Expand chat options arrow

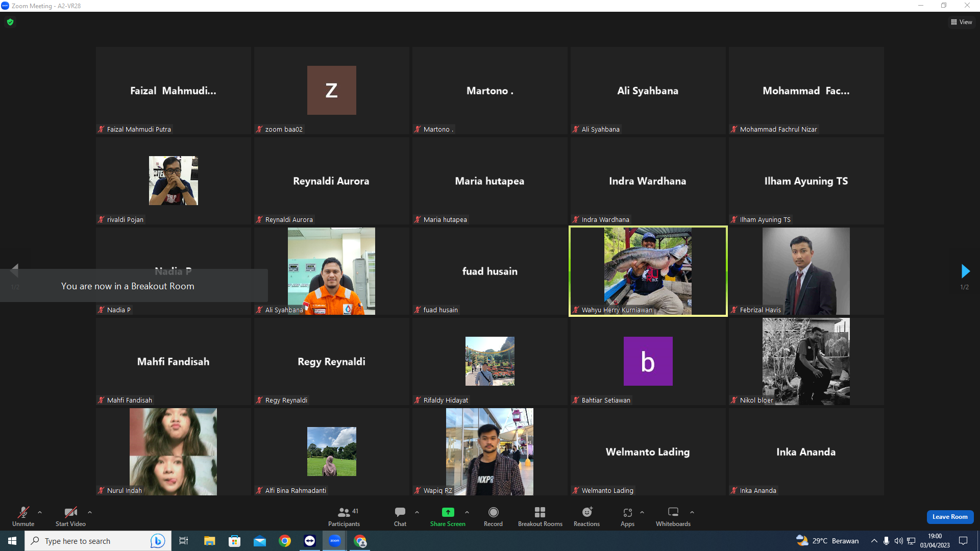(417, 512)
